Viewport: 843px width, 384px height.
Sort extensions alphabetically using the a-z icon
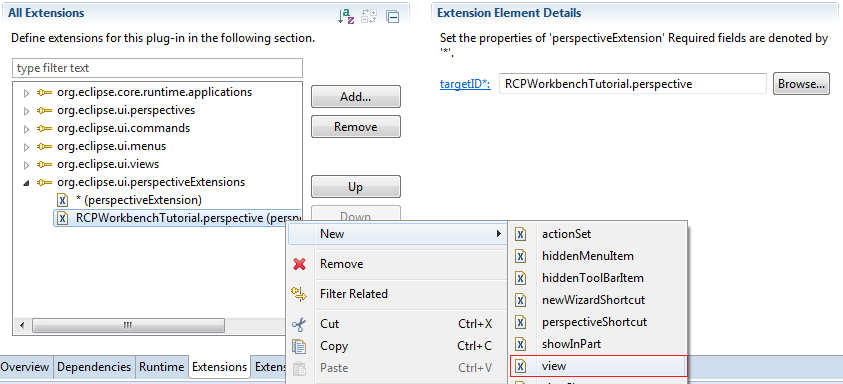tap(346, 16)
